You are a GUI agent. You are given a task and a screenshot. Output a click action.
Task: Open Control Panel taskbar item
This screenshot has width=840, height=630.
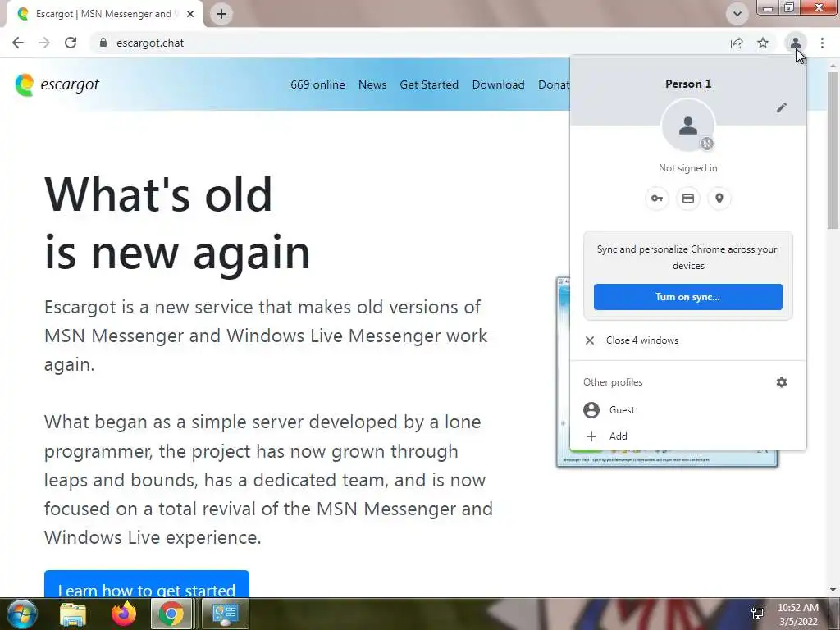click(225, 614)
